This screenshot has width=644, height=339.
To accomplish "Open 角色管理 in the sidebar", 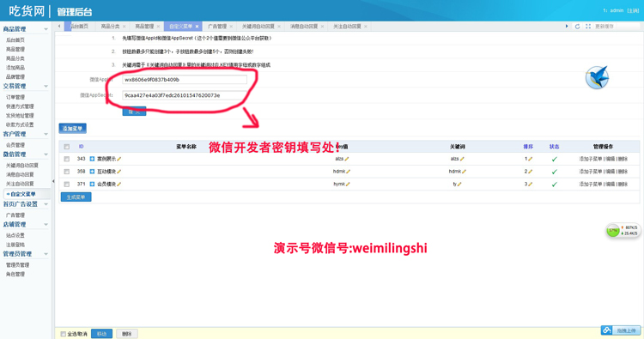I will 15,274.
